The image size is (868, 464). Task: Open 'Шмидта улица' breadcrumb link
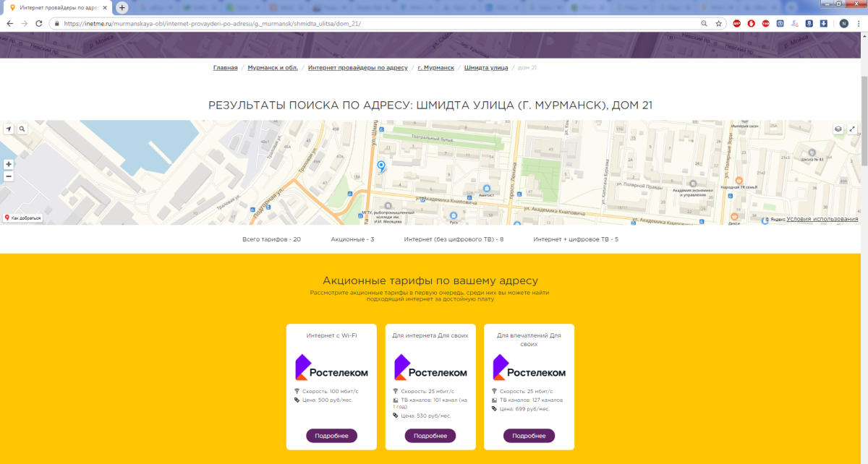(486, 67)
